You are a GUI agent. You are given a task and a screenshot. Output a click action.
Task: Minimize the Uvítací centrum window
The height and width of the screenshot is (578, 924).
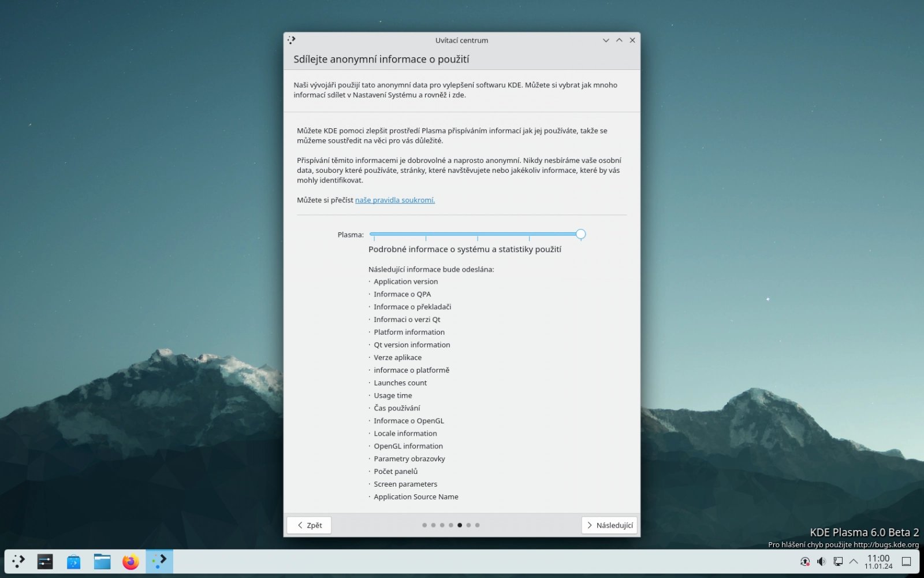coord(606,40)
